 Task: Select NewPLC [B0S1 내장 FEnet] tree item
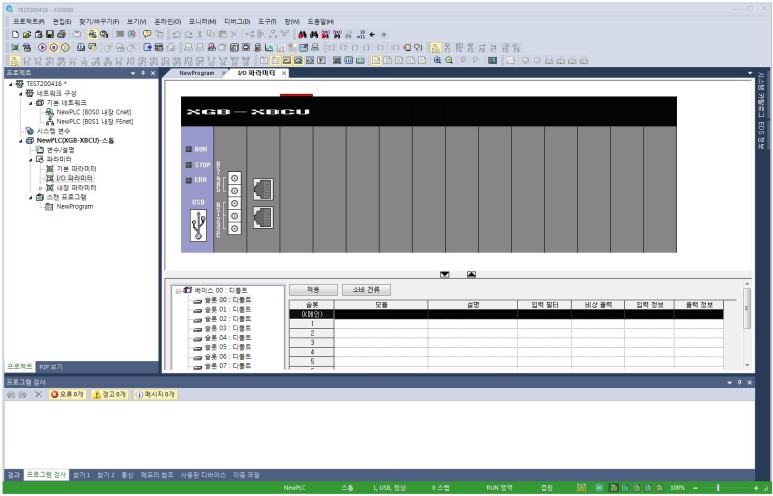[95, 121]
